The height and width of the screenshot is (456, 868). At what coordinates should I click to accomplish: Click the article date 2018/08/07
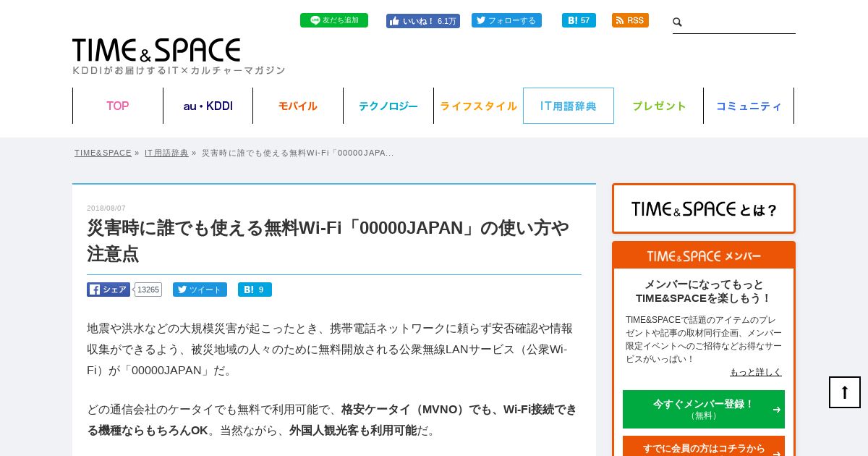[x=106, y=208]
